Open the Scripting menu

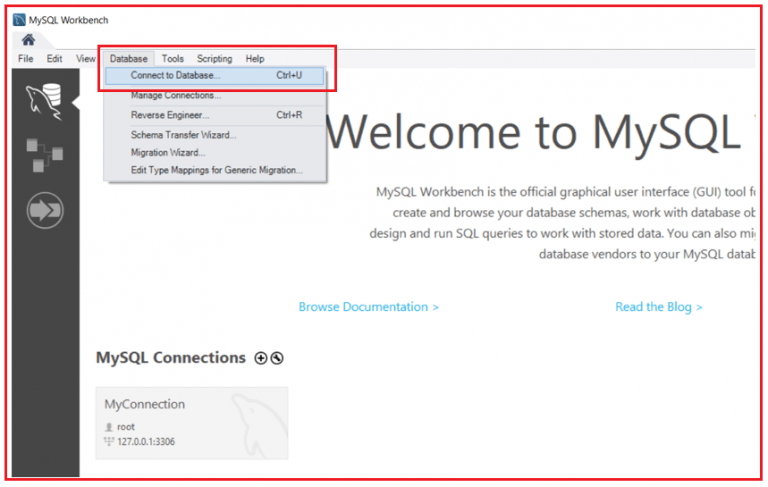click(214, 59)
